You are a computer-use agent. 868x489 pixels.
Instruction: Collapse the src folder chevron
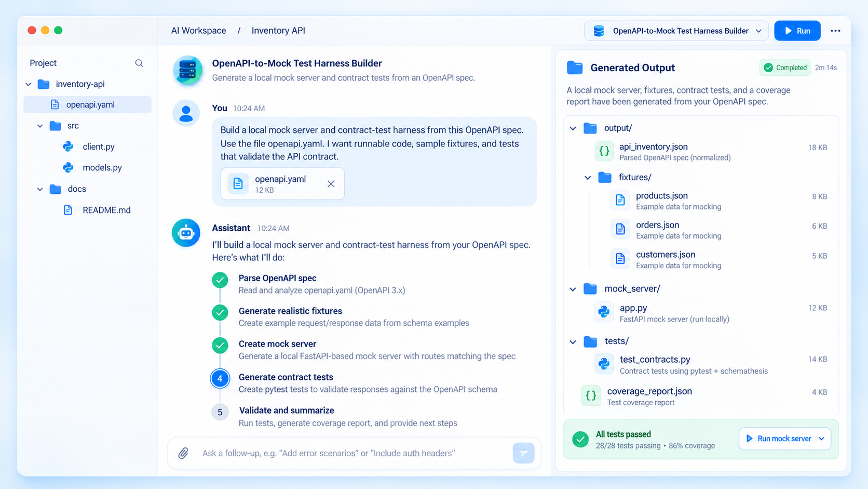click(x=40, y=126)
